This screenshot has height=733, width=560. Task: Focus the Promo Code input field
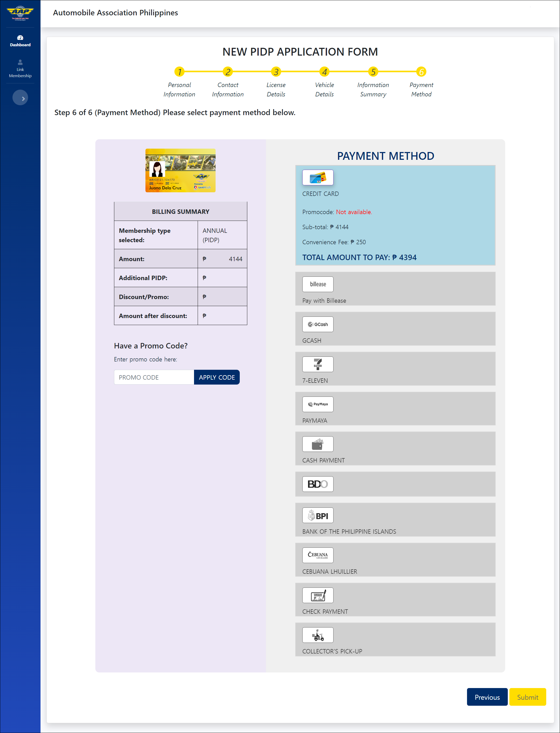(154, 377)
